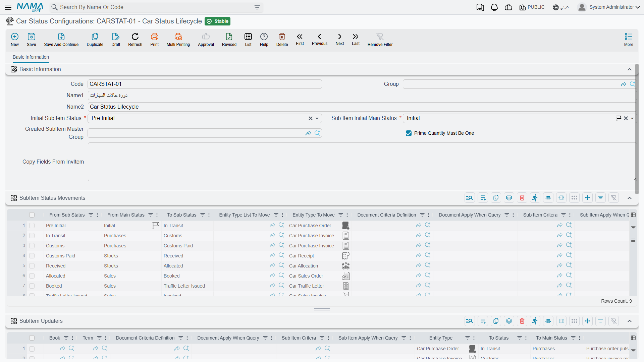Screen dimensions: 644x362
Task: Filter the Book column in SubItem Updaters
Action: [66, 338]
